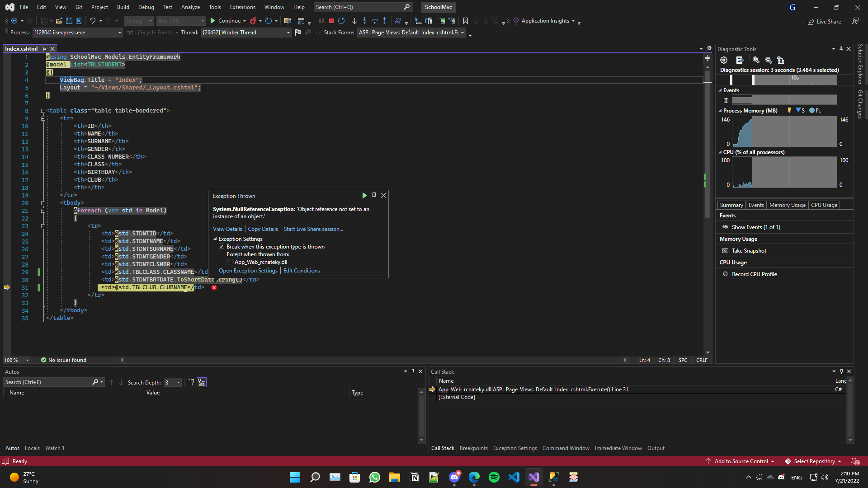The width and height of the screenshot is (868, 488).
Task: Open the Debug menu
Action: (146, 7)
